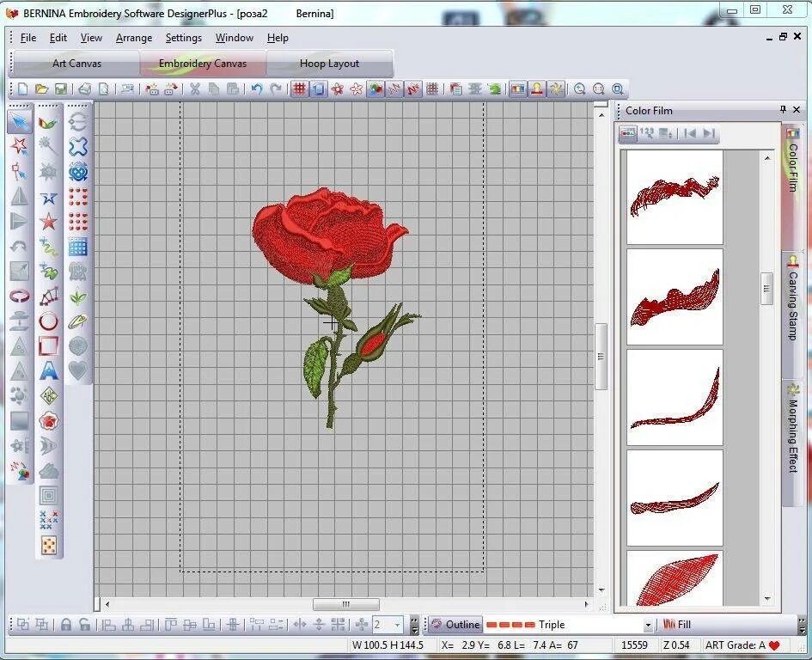Select the red Rectangle digitizing tool
This screenshot has width=812, height=660.
tap(49, 346)
